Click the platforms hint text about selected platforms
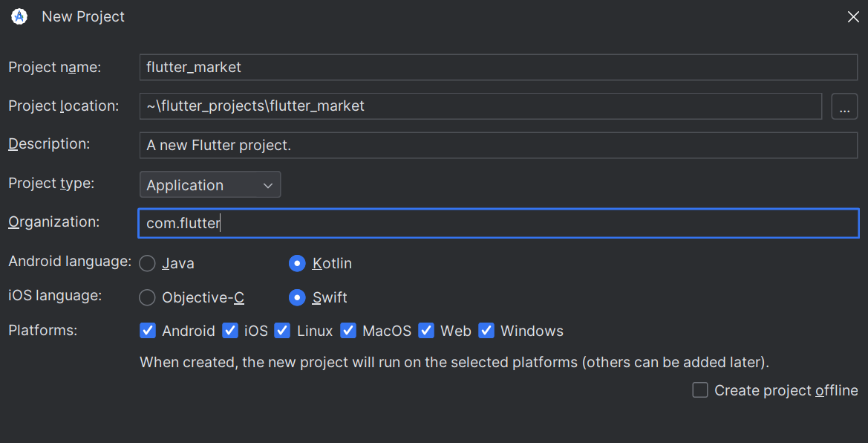The height and width of the screenshot is (443, 868). coord(454,363)
